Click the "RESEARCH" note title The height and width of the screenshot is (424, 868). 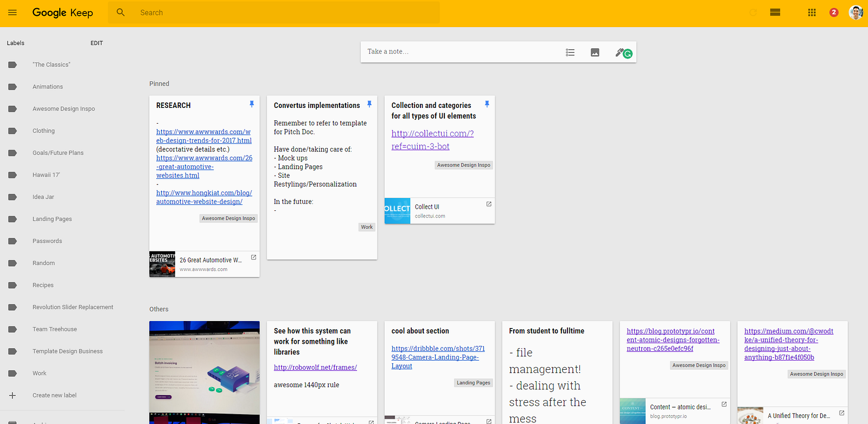(x=174, y=106)
